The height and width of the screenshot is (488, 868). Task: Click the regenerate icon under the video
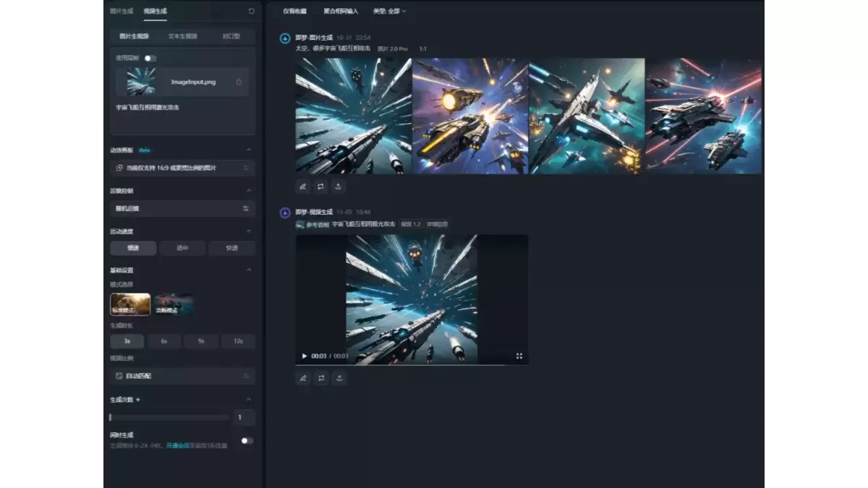click(x=321, y=377)
